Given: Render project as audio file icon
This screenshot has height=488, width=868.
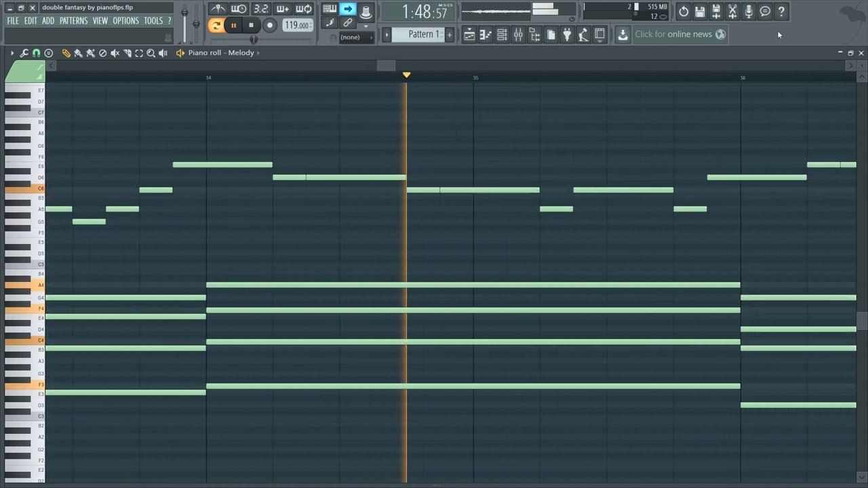Looking at the screenshot, I should [x=716, y=11].
